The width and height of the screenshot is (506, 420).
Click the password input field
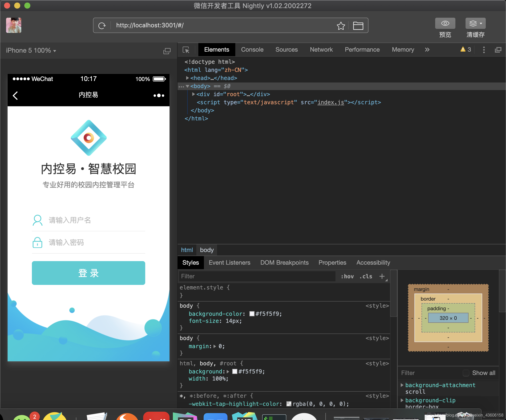[x=96, y=242]
